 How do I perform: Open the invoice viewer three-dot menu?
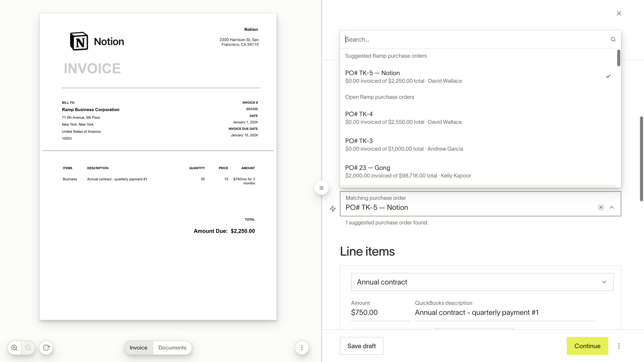302,347
